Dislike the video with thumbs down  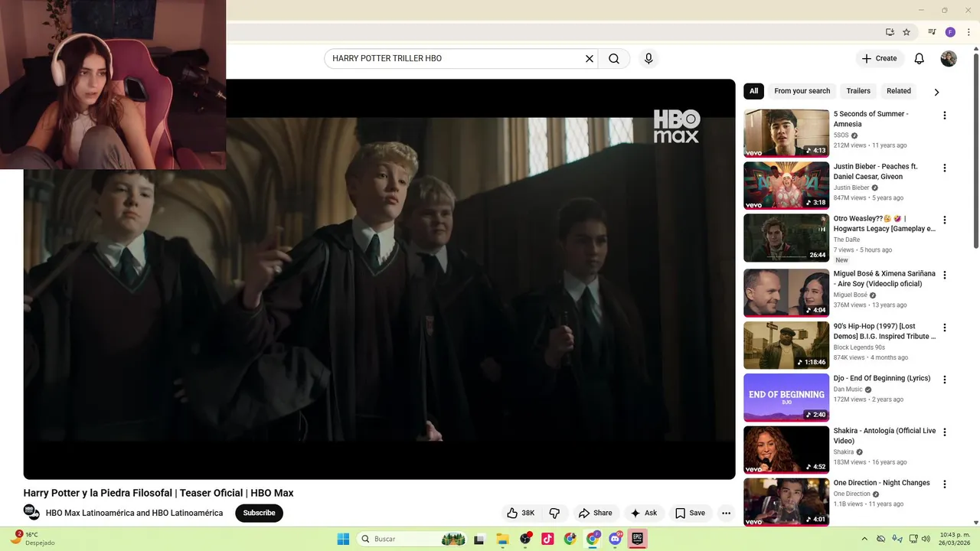554,513
